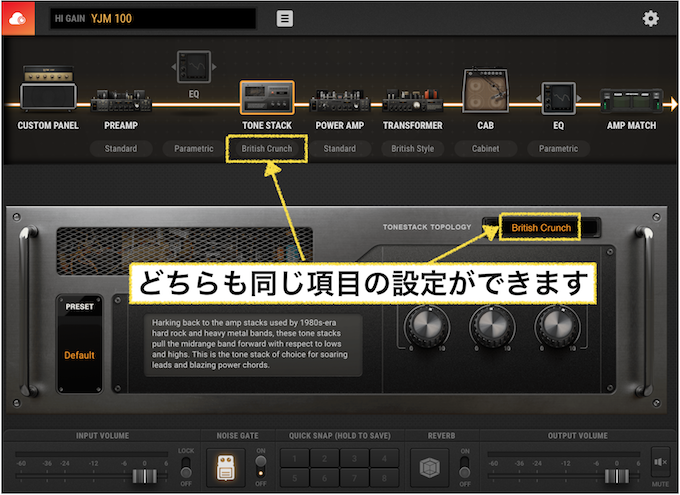Image resolution: width=680 pixels, height=495 pixels.
Task: Click the first tone stack knob
Action: click(427, 326)
